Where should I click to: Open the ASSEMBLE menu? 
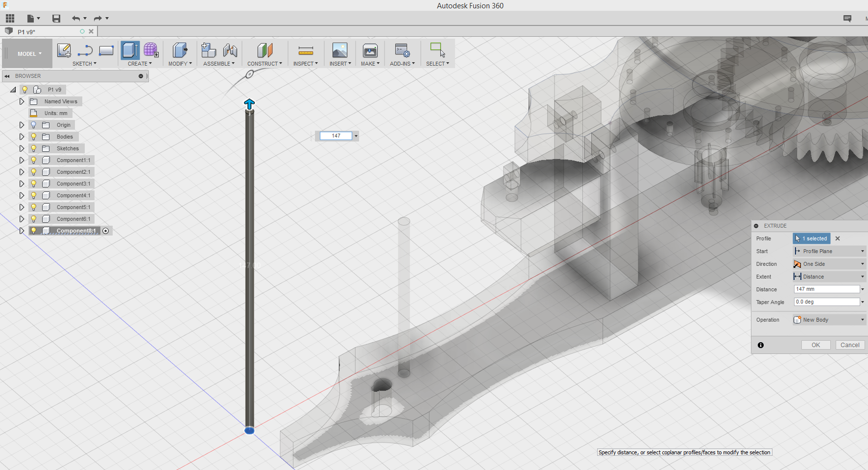pyautogui.click(x=219, y=64)
